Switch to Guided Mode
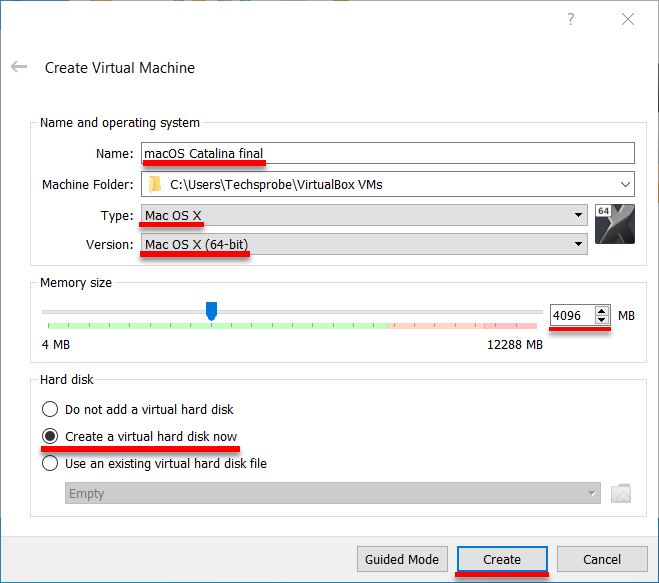Viewport: 659px width, 583px height. (x=402, y=559)
